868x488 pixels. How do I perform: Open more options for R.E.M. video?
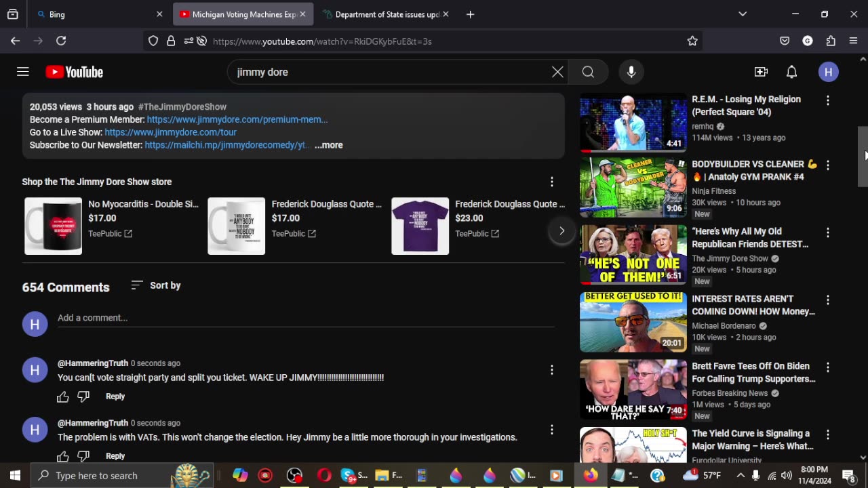click(828, 100)
